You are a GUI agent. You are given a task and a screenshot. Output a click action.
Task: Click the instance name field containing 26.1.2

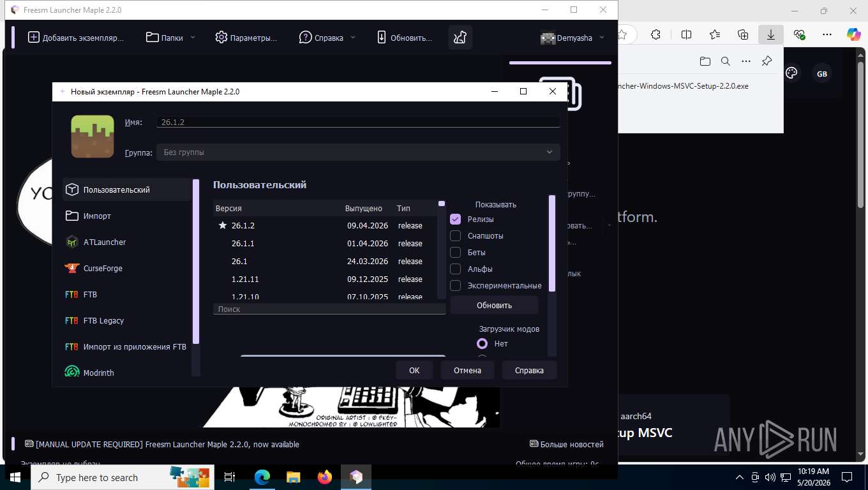[358, 122]
